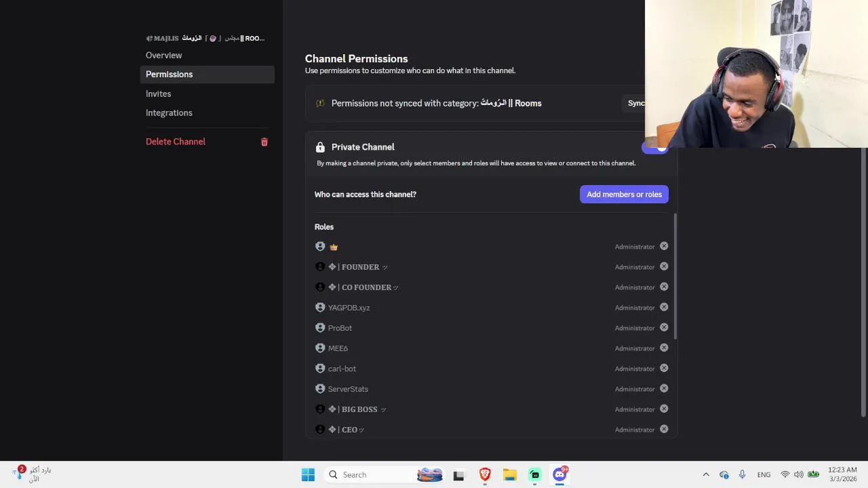
Task: Remove the CO FOUNDER role from access
Action: coord(664,287)
